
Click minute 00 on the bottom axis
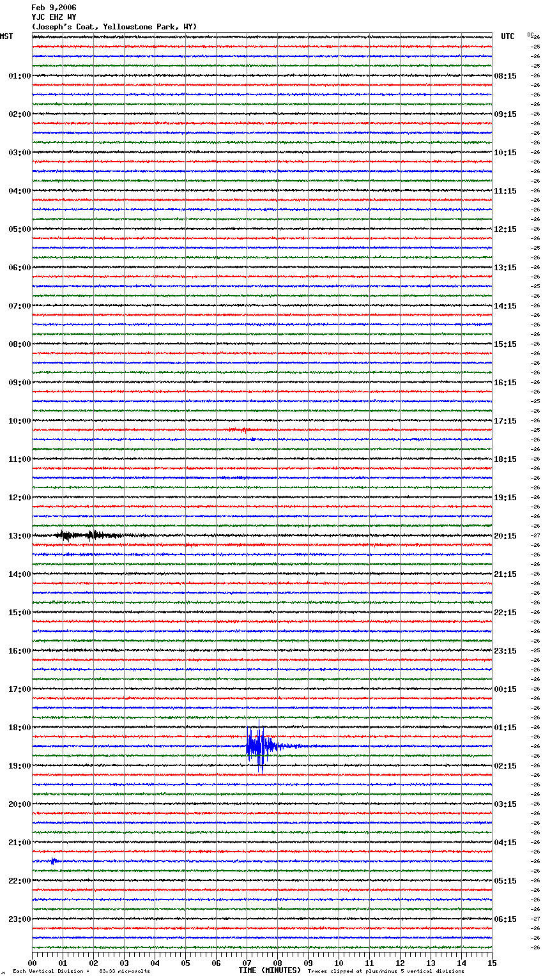click(x=32, y=963)
